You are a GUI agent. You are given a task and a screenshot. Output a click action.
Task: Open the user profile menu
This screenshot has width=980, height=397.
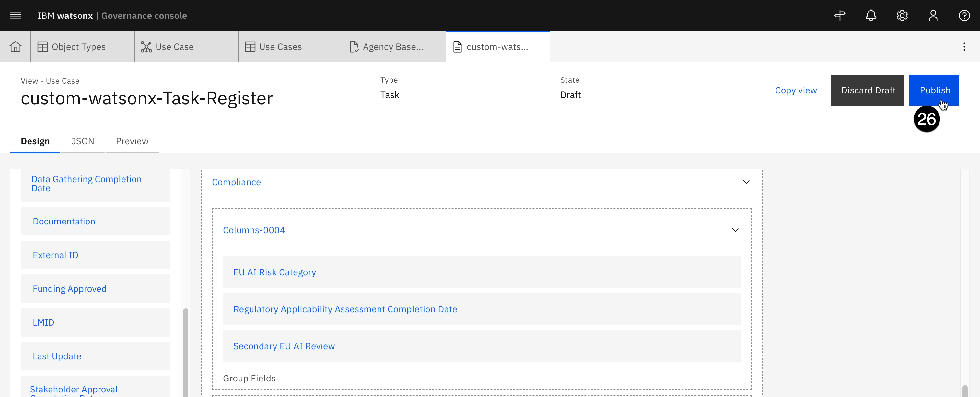coord(933,16)
